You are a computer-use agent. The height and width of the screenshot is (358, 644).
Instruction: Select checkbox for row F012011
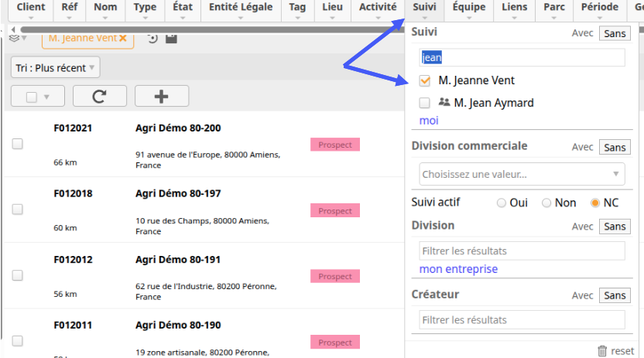click(17, 341)
